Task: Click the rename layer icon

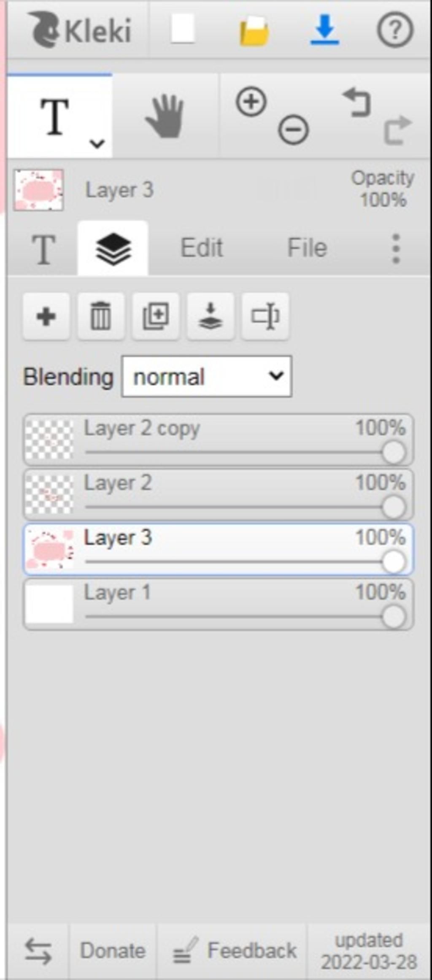Action: click(x=265, y=316)
